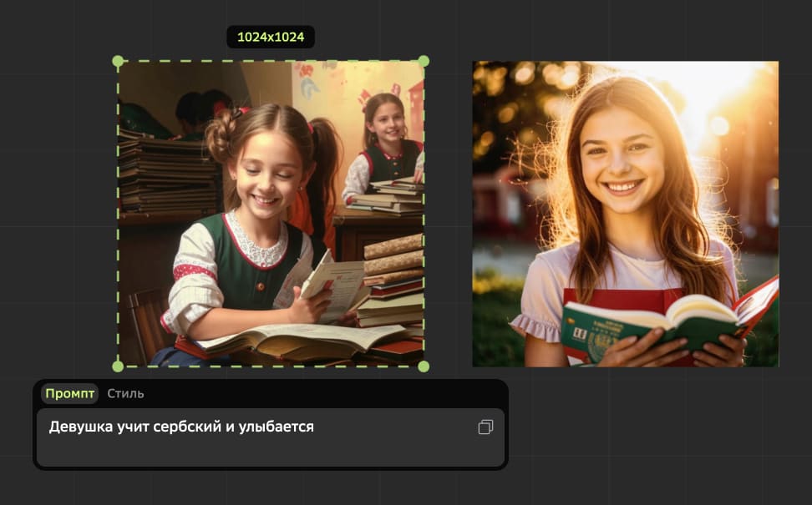Select the left generated image with two girls
Viewport: 812px width, 505px height.
pyautogui.click(x=271, y=214)
